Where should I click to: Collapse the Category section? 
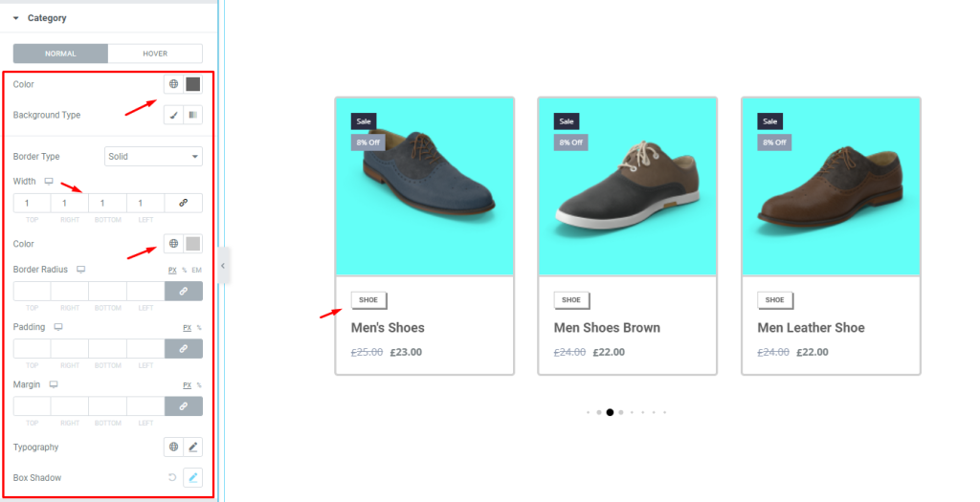[x=16, y=18]
